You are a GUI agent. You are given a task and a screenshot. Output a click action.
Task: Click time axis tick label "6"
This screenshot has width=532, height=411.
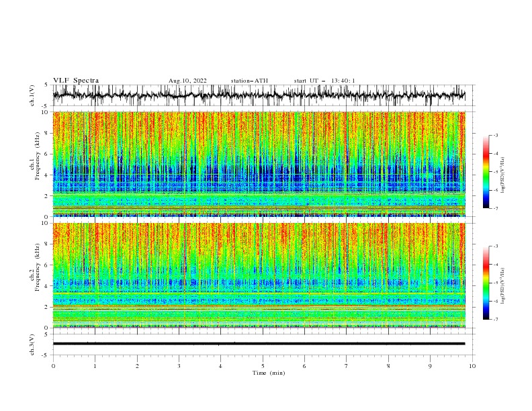click(x=304, y=366)
